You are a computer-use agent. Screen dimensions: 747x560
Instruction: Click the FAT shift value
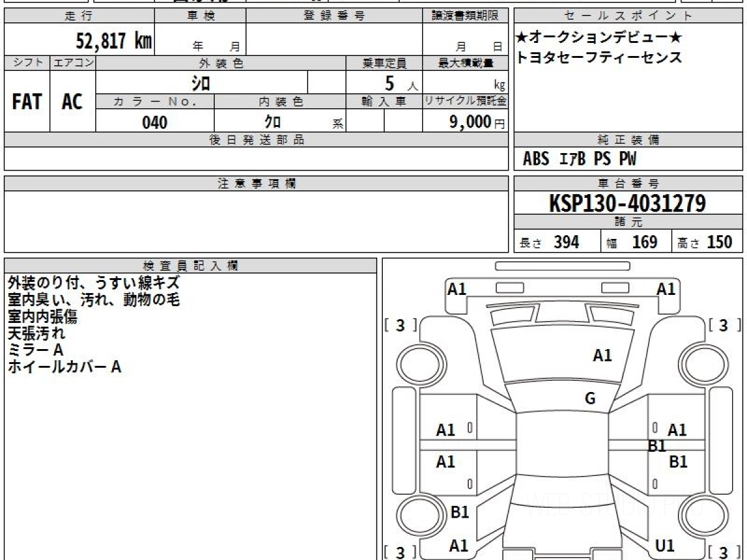coord(27,101)
